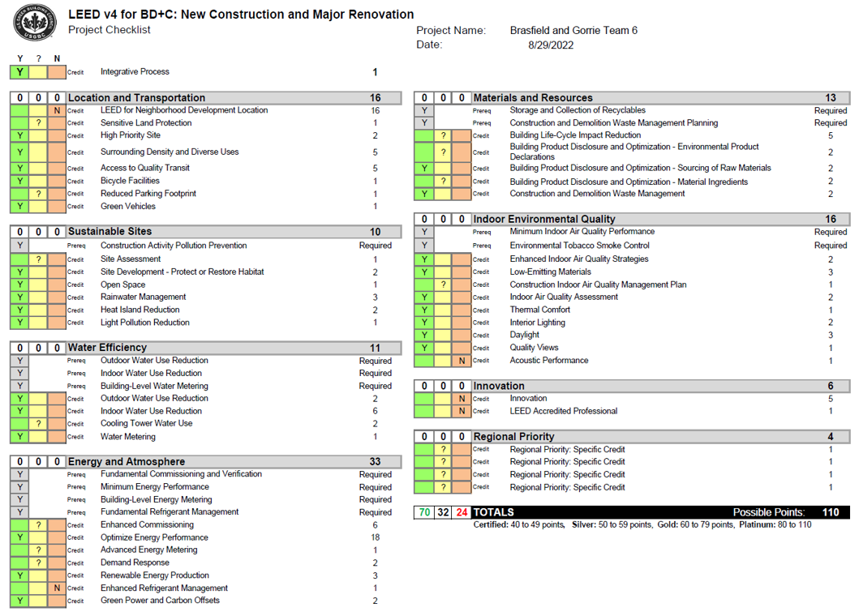Click the red total cell showing 24
859x616 pixels.
pyautogui.click(x=462, y=512)
